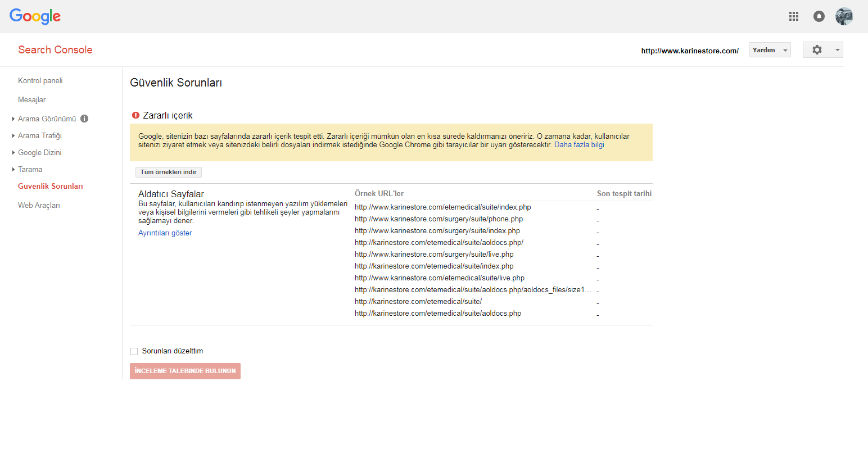Click the Örnek URL'ler column header
Image resolution: width=868 pixels, height=454 pixels.
click(x=379, y=193)
